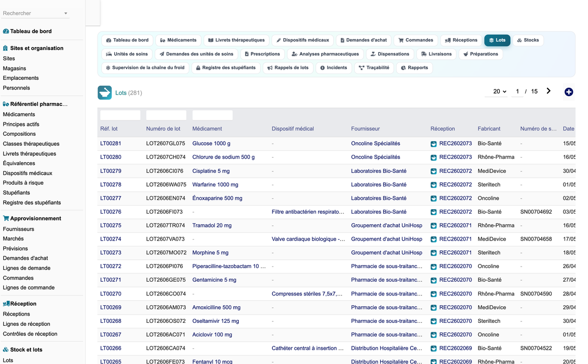Open the Médicaments tab

(x=178, y=40)
